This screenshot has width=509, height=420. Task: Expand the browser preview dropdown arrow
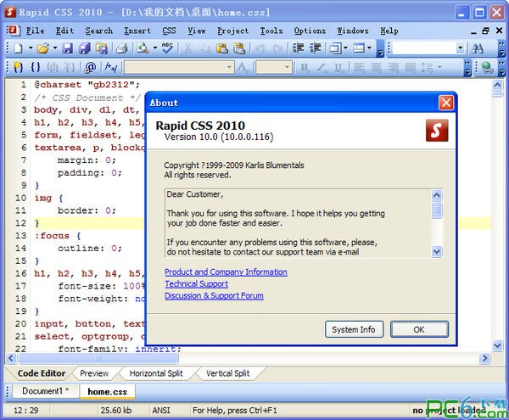(x=155, y=48)
